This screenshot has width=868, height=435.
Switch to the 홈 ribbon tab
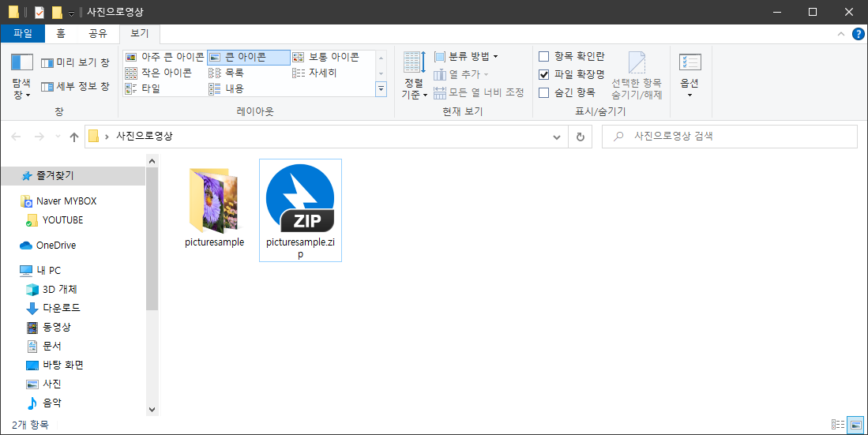[61, 34]
